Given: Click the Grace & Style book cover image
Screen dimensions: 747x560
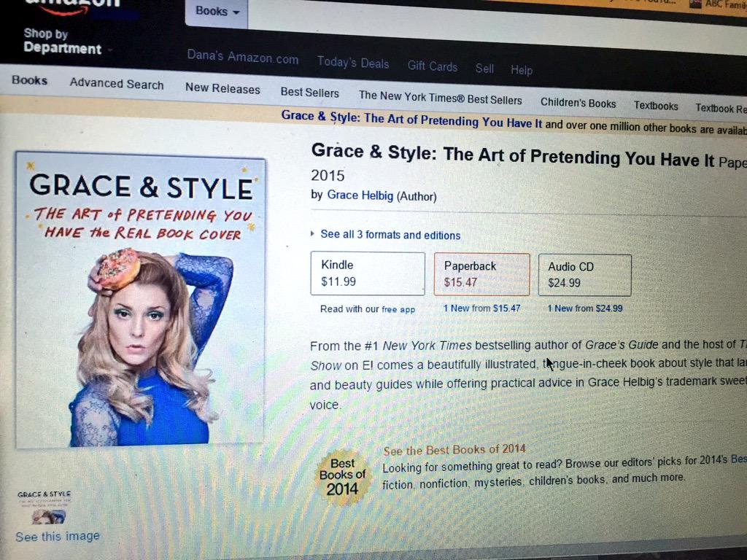Looking at the screenshot, I should pos(140,300).
